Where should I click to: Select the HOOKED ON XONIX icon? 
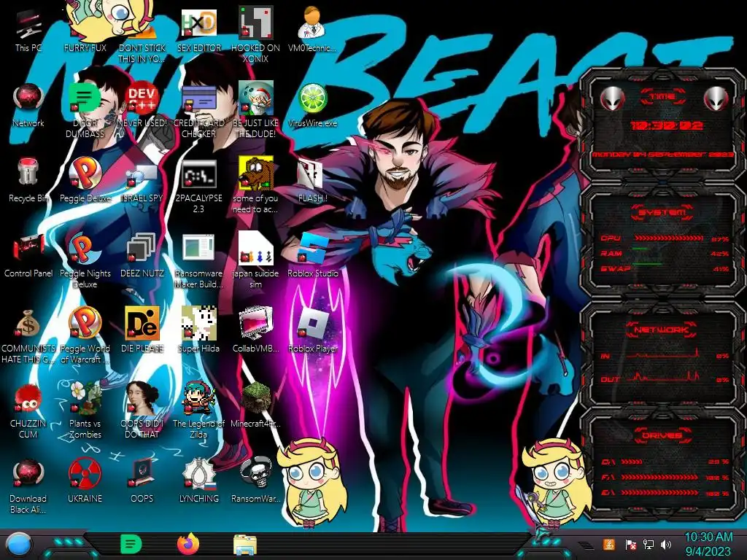(256, 35)
